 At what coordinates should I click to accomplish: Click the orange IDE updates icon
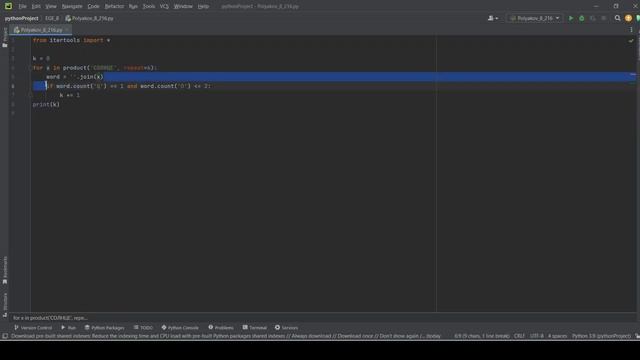click(628, 18)
